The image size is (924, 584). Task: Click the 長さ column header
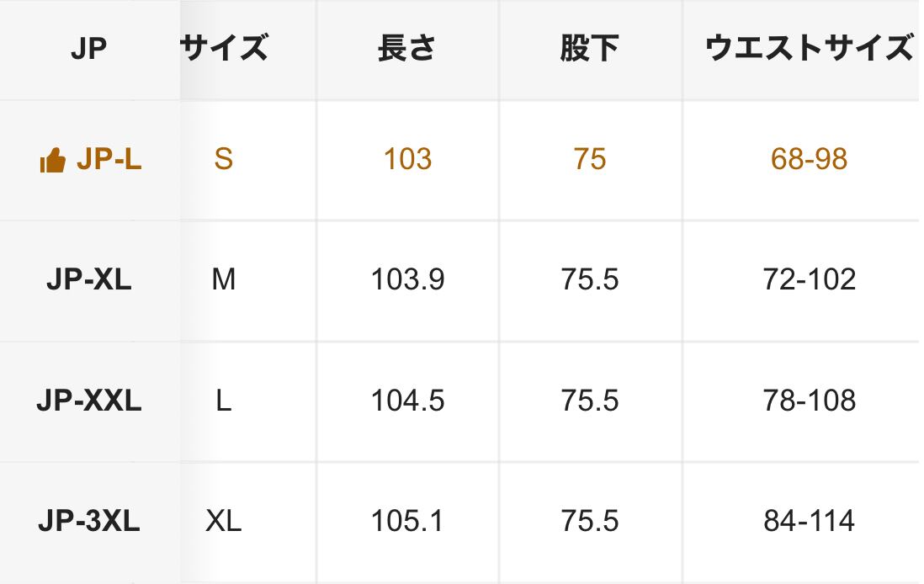pos(407,49)
